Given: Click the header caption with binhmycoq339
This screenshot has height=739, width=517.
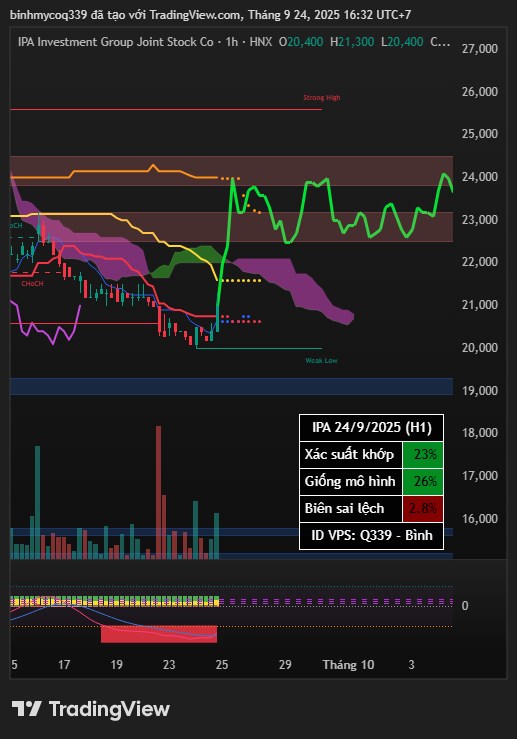Looking at the screenshot, I should coord(211,15).
